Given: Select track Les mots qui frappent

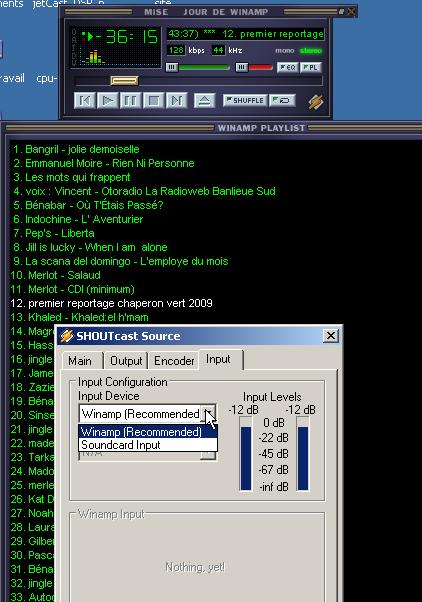Looking at the screenshot, I should click(71, 177).
